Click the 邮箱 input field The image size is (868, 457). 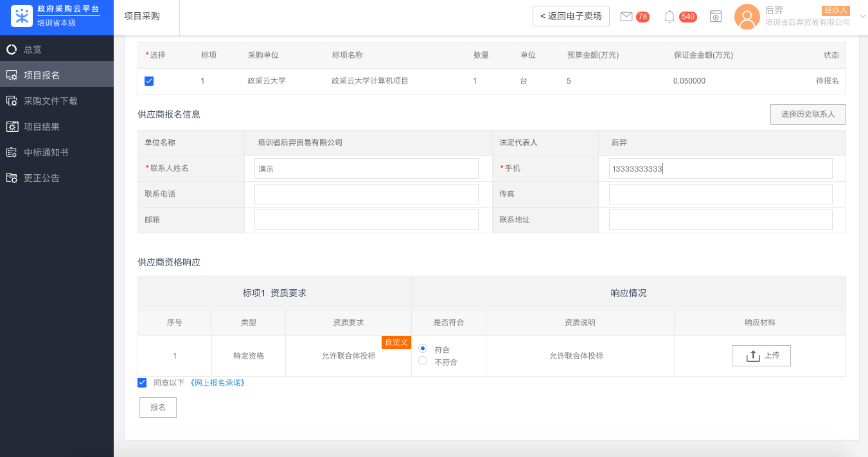pyautogui.click(x=366, y=220)
